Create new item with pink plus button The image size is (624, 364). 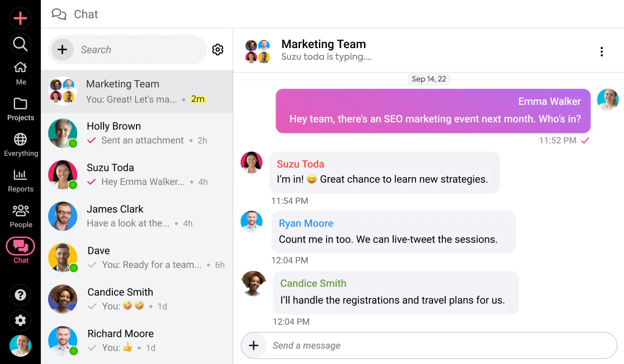[20, 18]
